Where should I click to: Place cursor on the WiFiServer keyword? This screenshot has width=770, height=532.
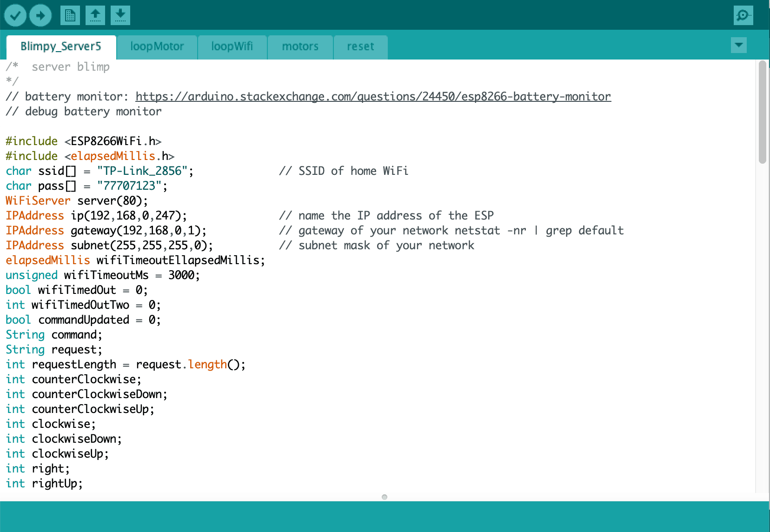(x=38, y=201)
